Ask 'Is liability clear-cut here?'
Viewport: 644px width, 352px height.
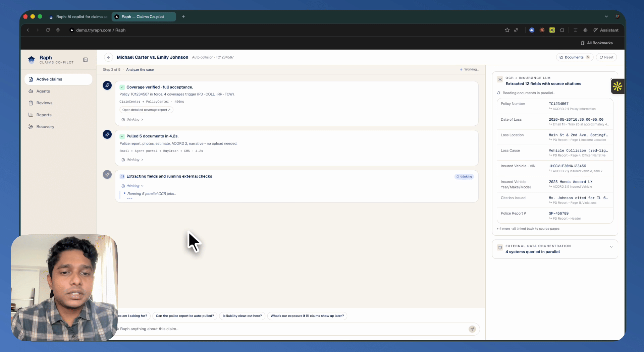242,316
